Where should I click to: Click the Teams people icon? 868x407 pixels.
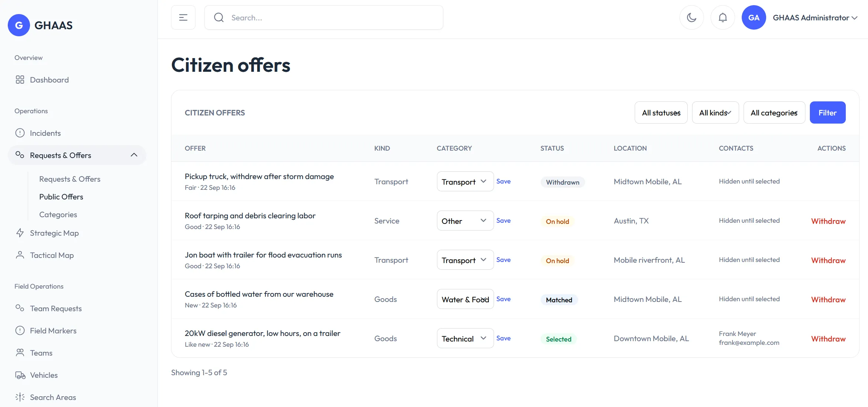click(20, 353)
